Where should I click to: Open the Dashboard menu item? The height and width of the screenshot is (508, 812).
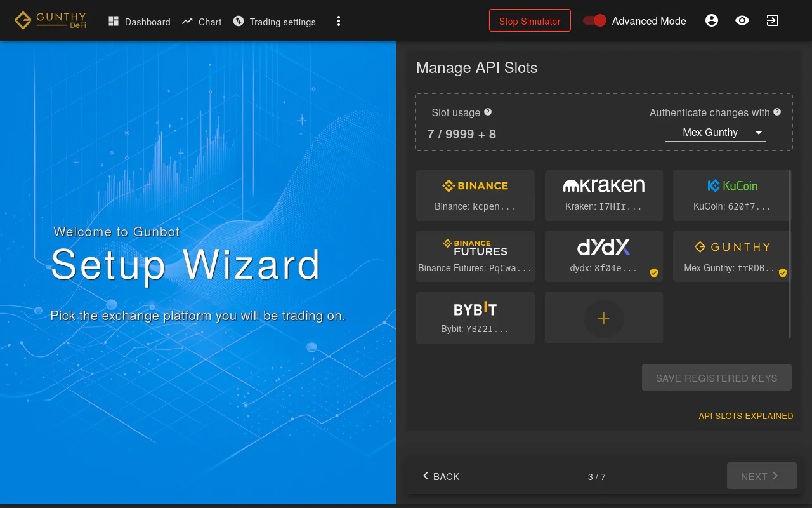pos(139,22)
